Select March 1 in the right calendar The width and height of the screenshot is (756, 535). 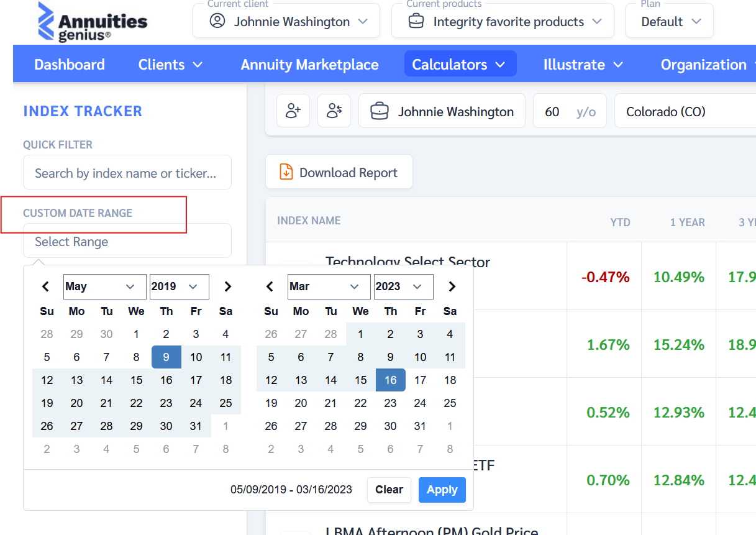click(x=361, y=334)
